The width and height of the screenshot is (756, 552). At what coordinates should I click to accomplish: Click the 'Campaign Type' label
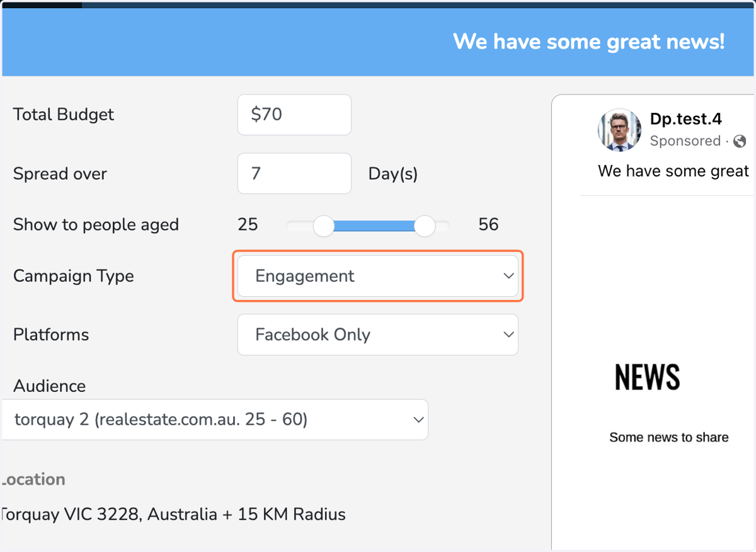[74, 276]
